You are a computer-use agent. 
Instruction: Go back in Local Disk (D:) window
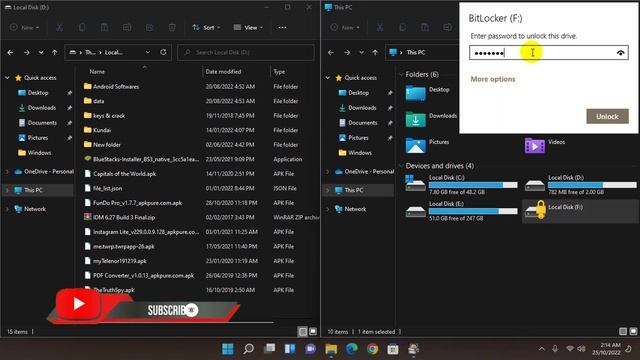(x=11, y=53)
